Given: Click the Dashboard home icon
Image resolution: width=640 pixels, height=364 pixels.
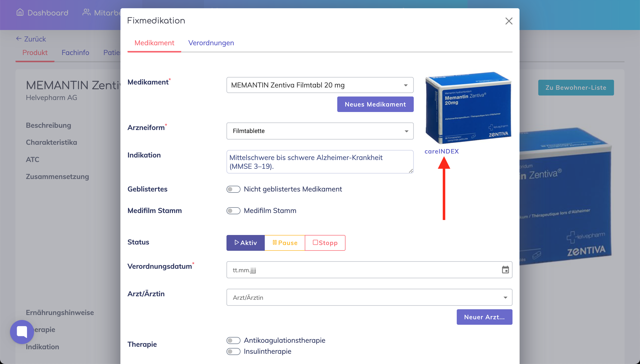Looking at the screenshot, I should click(20, 12).
